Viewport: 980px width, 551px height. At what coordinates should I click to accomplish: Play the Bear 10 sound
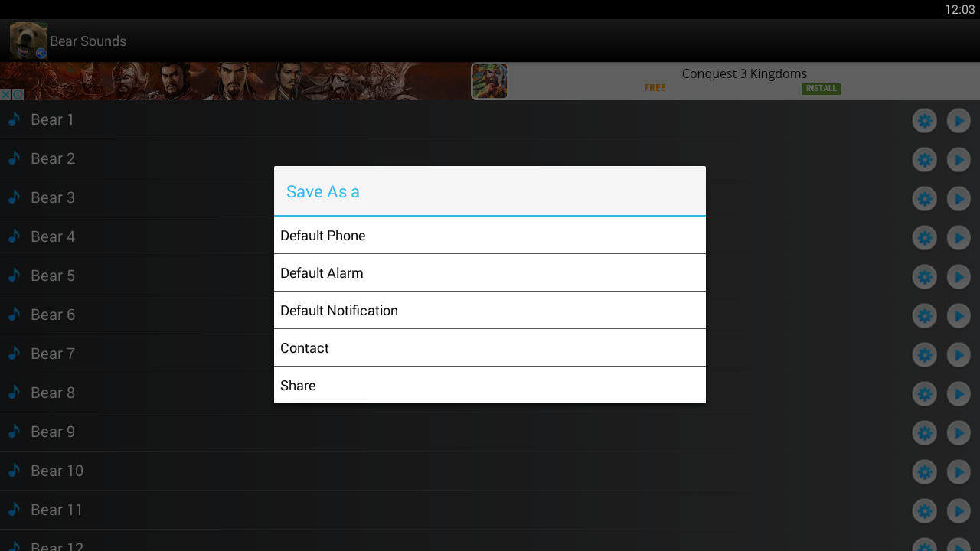959,471
